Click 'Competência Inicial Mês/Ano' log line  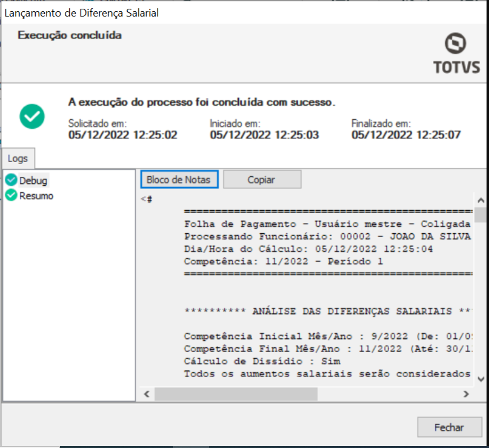pos(328,336)
